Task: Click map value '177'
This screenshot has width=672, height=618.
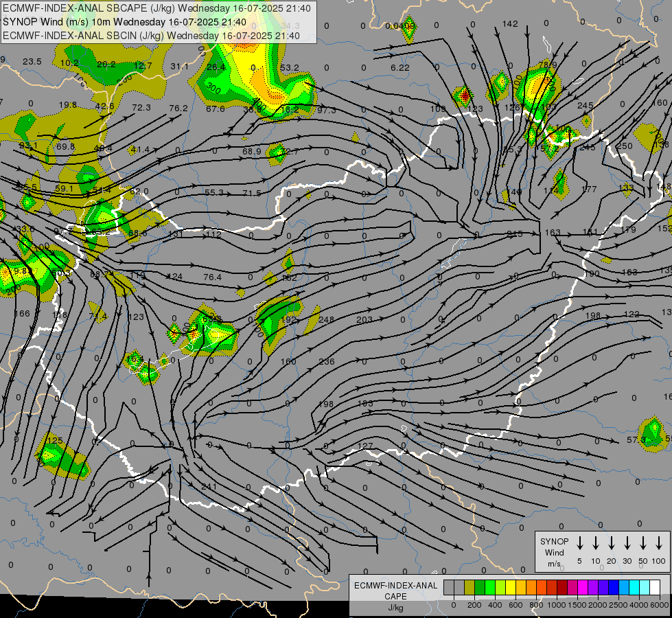Action: click(x=589, y=189)
